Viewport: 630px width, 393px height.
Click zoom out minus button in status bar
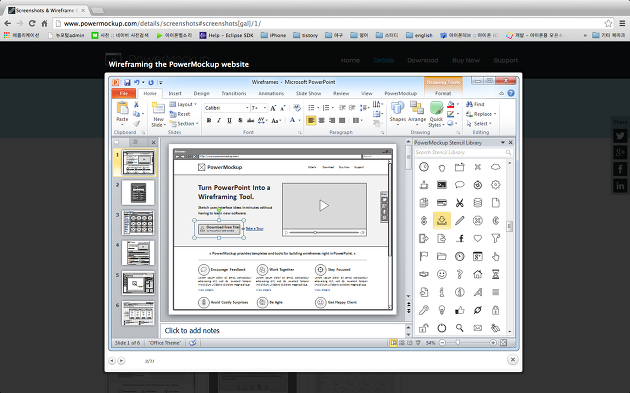(x=442, y=343)
